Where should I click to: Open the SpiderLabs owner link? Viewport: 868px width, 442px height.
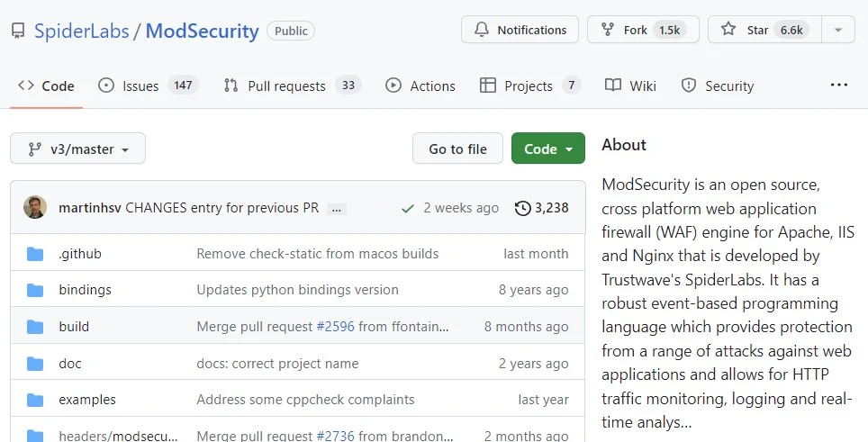click(81, 31)
